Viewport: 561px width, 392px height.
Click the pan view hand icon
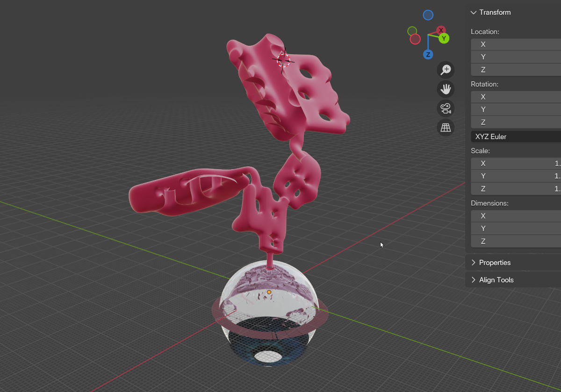click(x=446, y=89)
